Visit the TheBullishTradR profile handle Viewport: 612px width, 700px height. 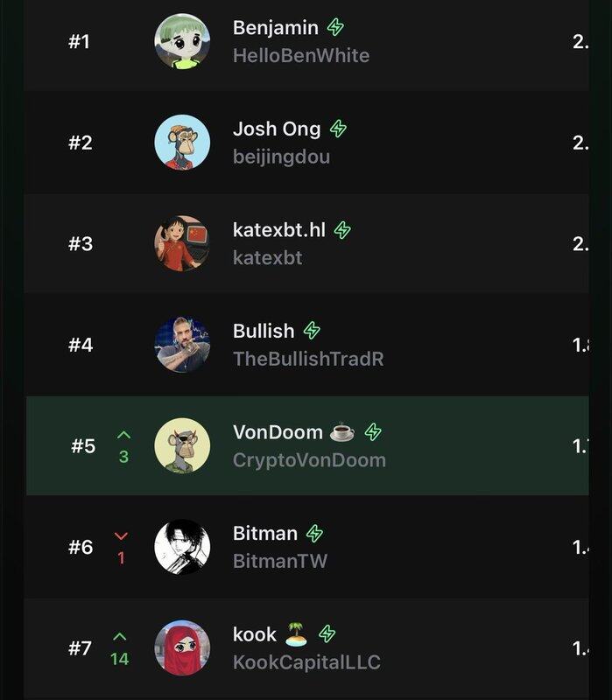pos(308,359)
